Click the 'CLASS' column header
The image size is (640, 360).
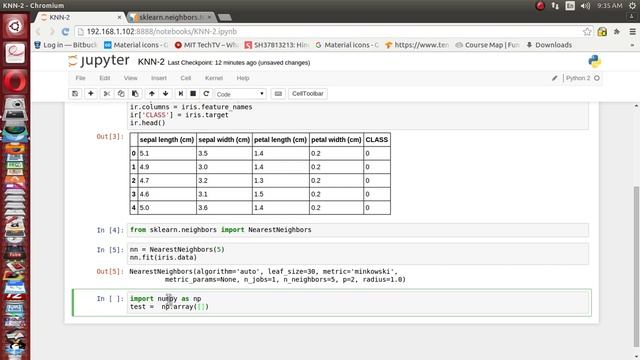coord(377,140)
